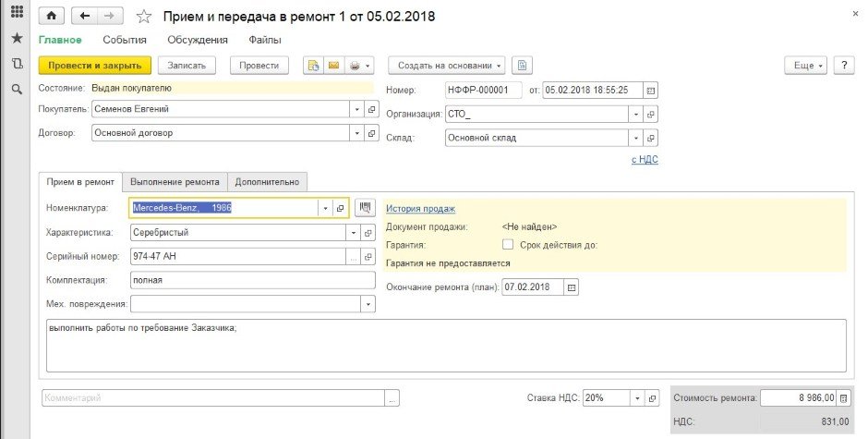Open comment editor ellipsis button
This screenshot has height=439, width=868.
[392, 398]
